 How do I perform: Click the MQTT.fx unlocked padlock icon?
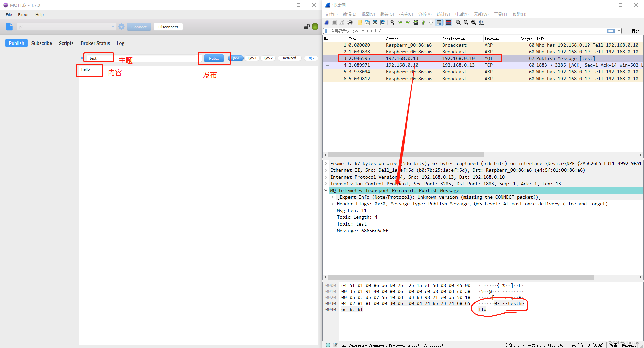pyautogui.click(x=307, y=27)
